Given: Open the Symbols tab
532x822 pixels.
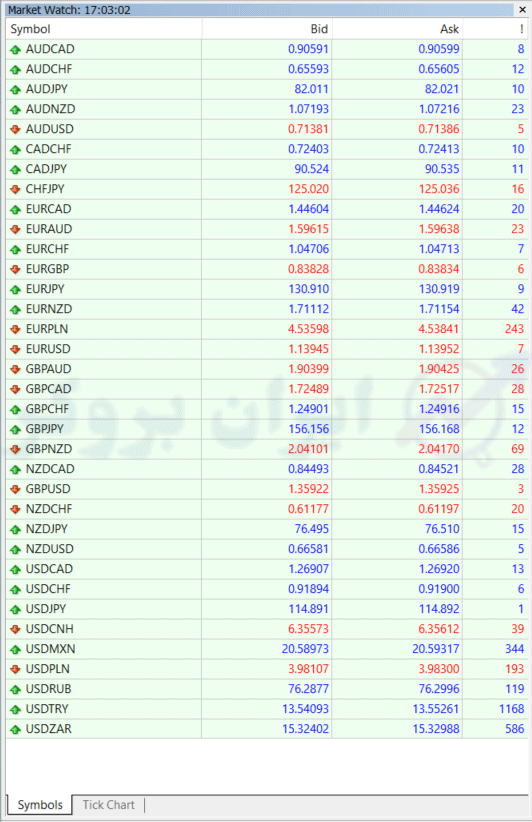Looking at the screenshot, I should coord(40,805).
